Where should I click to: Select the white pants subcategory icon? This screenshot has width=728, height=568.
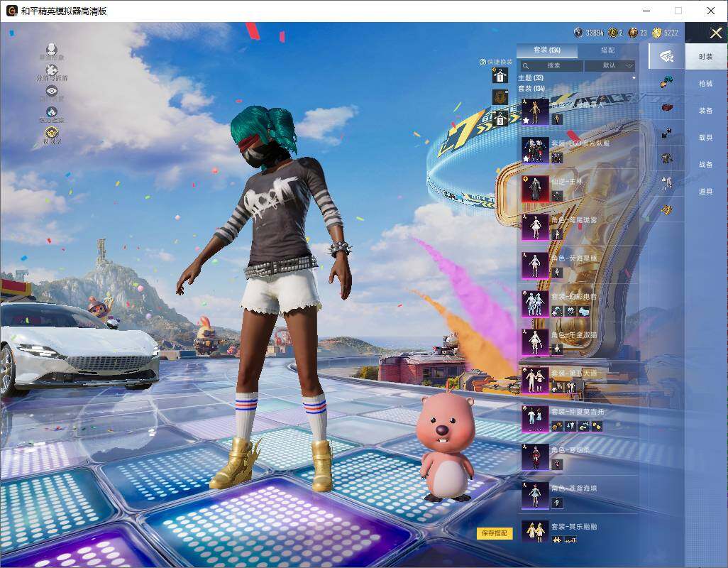[x=667, y=184]
